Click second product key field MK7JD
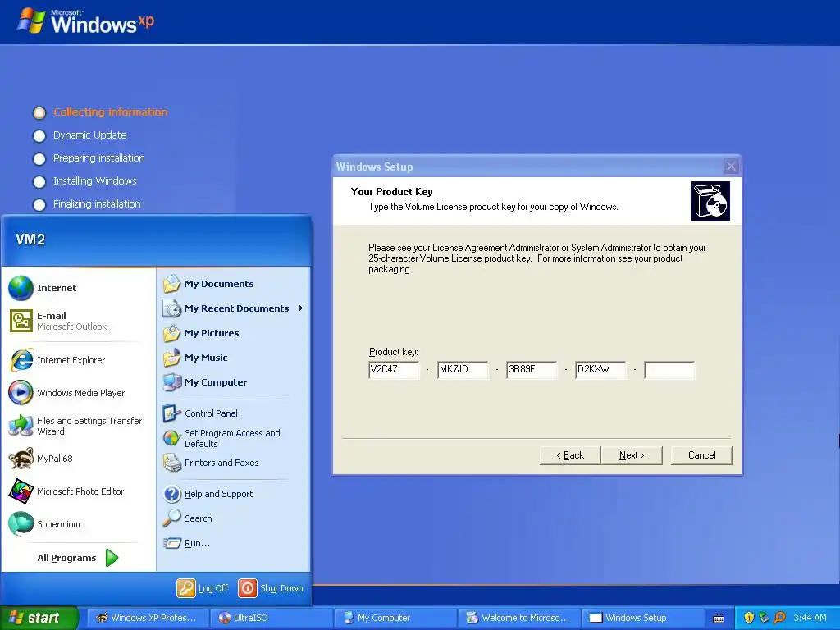Viewport: 840px width, 630px height. point(463,370)
